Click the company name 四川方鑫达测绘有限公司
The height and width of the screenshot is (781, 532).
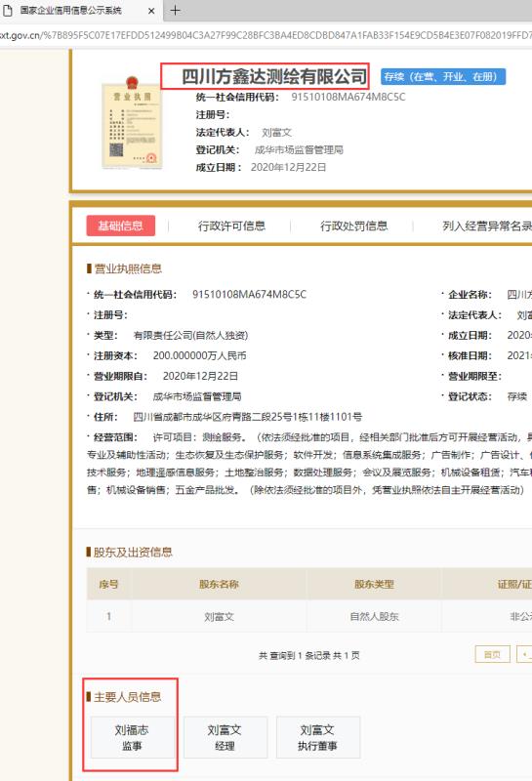coord(274,77)
